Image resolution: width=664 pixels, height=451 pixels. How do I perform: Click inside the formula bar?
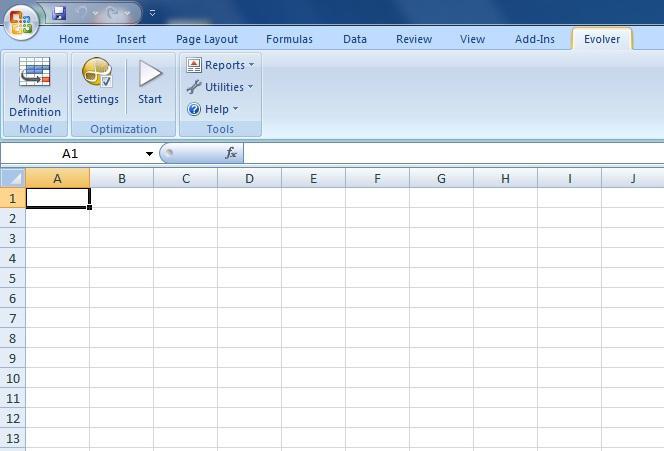coord(453,153)
